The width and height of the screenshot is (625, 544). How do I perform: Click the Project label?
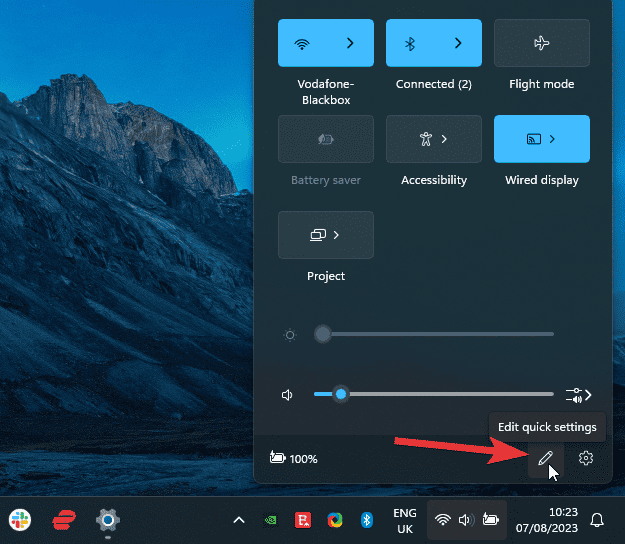[x=326, y=276]
